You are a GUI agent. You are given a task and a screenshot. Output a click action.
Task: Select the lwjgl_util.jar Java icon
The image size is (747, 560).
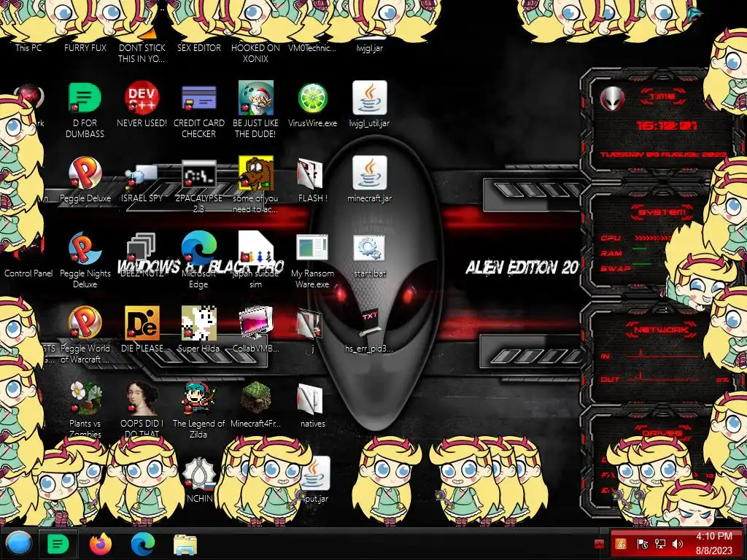[369, 98]
